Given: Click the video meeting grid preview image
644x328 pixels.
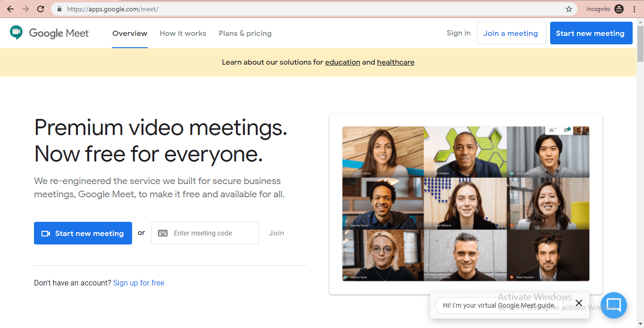Looking at the screenshot, I should (x=466, y=204).
